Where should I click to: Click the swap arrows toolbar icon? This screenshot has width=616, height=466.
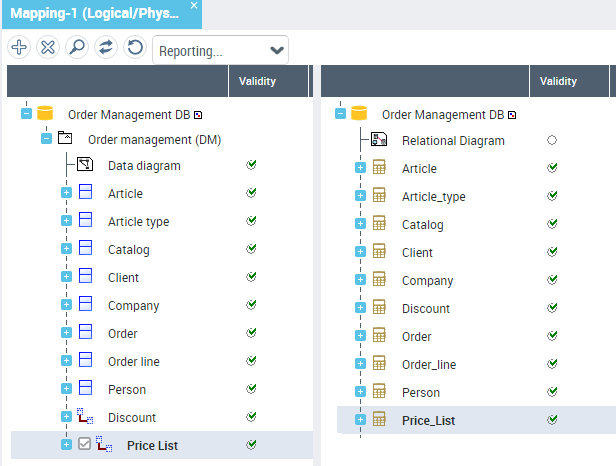(x=105, y=48)
